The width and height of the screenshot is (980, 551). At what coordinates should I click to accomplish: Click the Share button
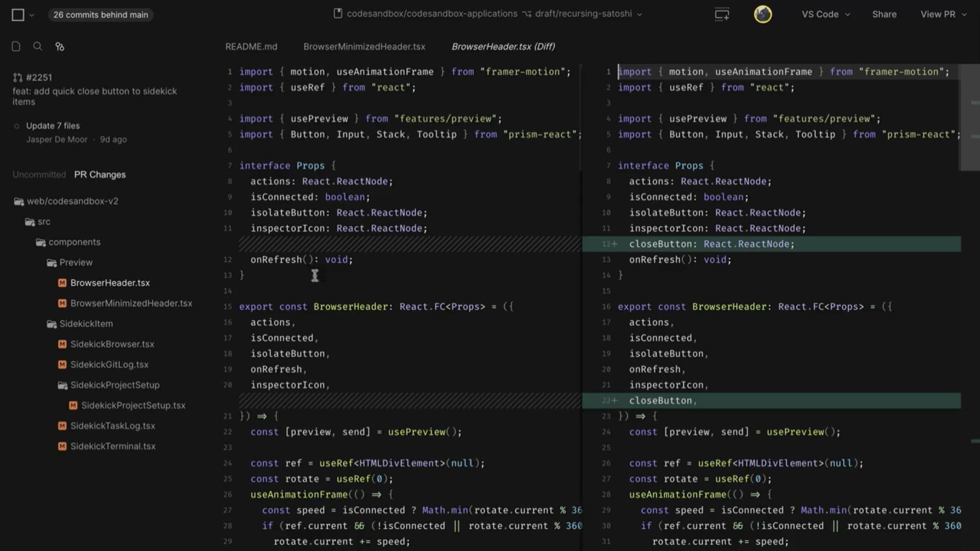pyautogui.click(x=884, y=14)
